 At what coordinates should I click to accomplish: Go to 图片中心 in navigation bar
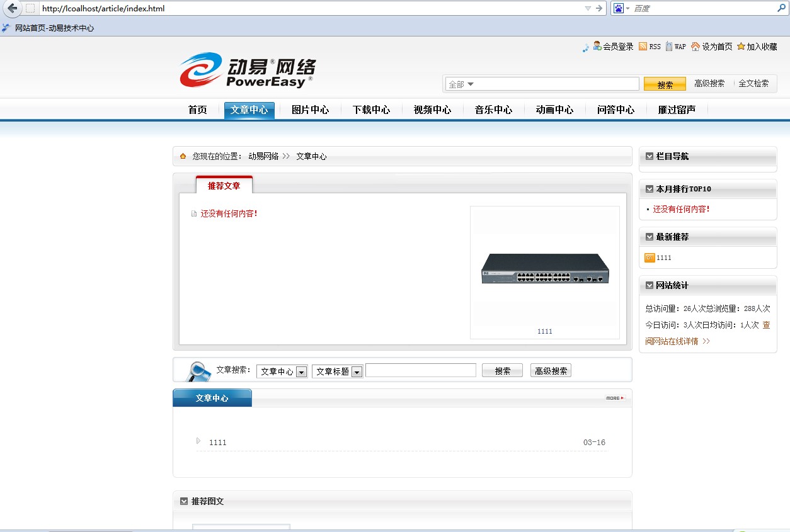[x=310, y=110]
